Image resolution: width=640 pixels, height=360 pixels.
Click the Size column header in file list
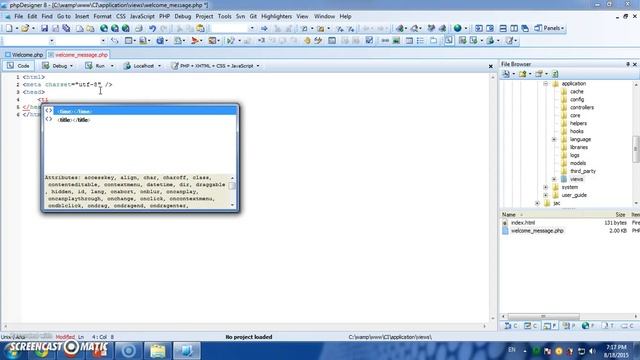coord(620,215)
